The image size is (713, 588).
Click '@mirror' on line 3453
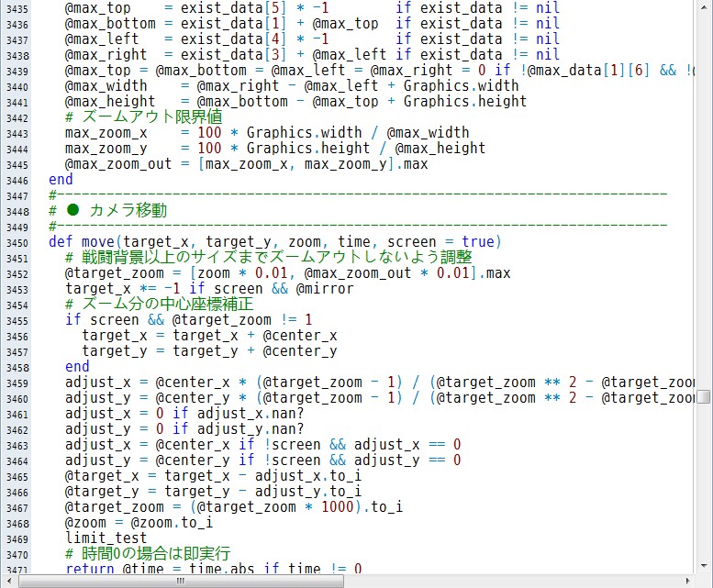pos(325,289)
